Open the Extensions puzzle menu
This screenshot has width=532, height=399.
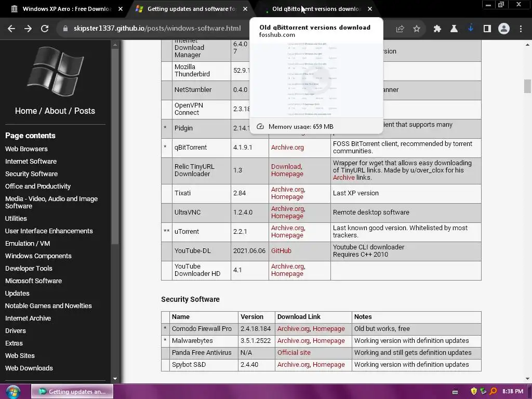click(x=437, y=29)
